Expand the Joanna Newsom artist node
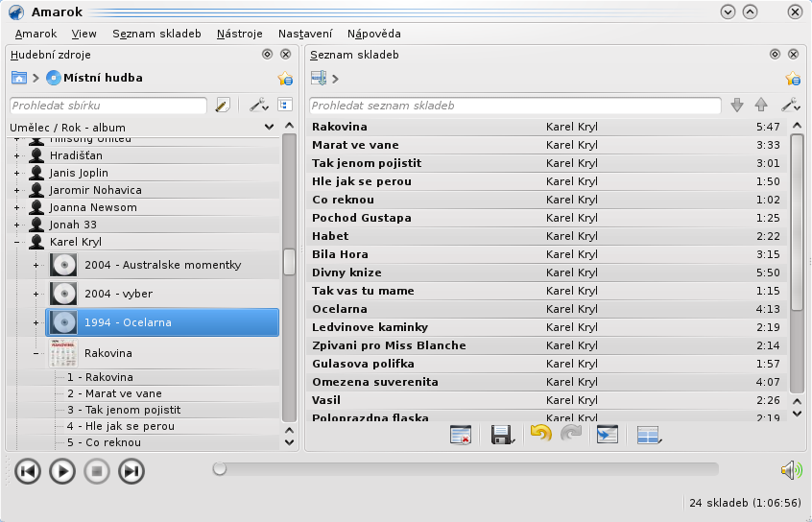812x522 pixels. tap(16, 207)
